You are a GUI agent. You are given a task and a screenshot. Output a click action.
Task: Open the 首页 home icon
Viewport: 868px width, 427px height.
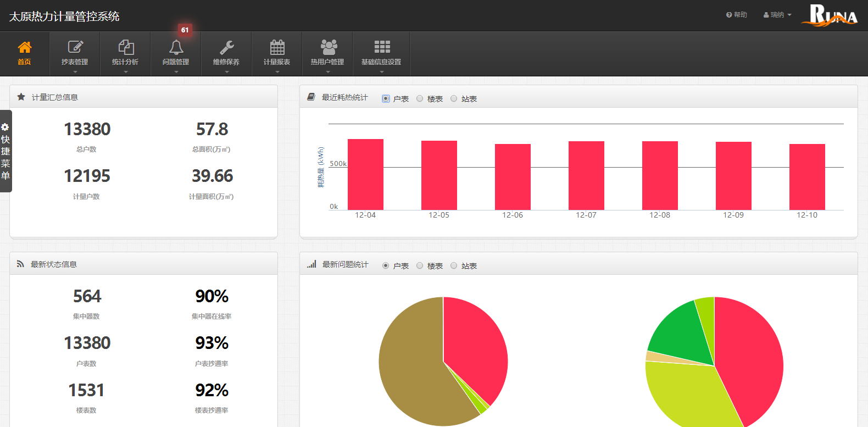[25, 47]
